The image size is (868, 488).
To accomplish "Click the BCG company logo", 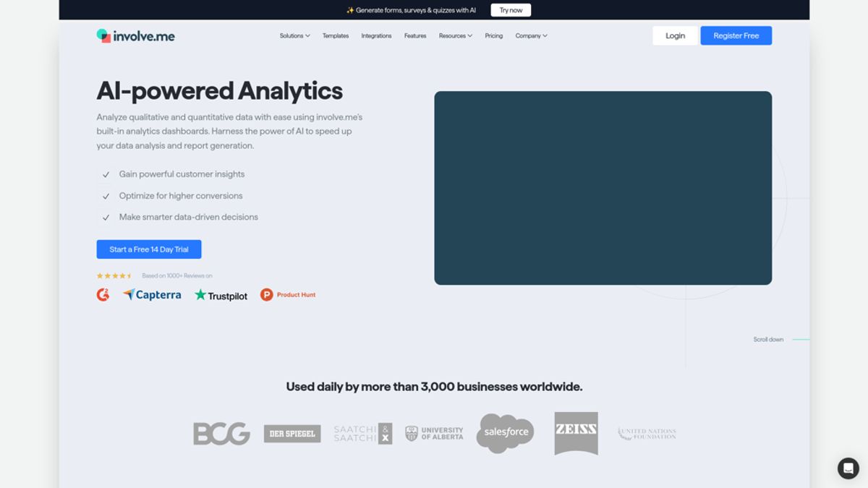I will [221, 433].
